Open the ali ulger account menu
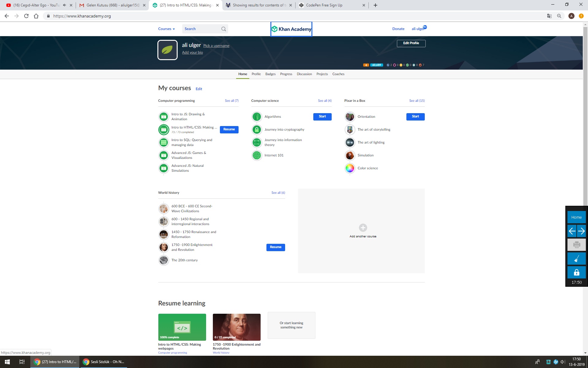Viewport: 588px width, 368px height. pyautogui.click(x=419, y=29)
